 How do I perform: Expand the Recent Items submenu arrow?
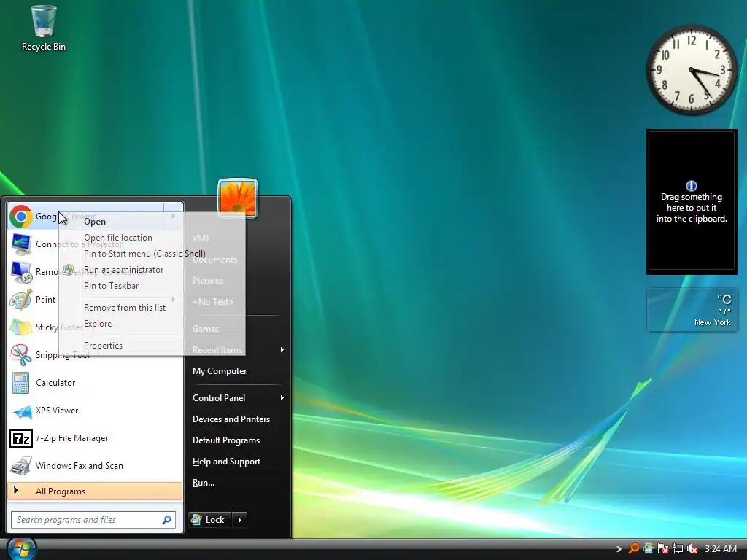[x=282, y=349]
